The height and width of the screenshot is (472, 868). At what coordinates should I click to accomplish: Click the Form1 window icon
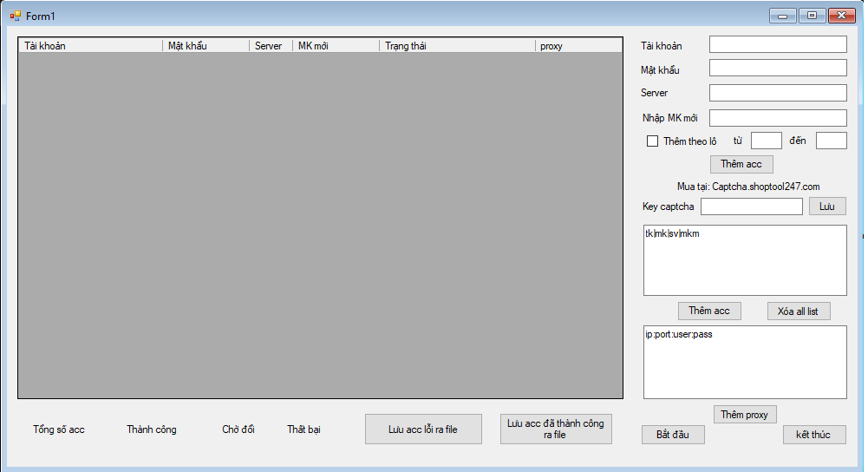15,16
